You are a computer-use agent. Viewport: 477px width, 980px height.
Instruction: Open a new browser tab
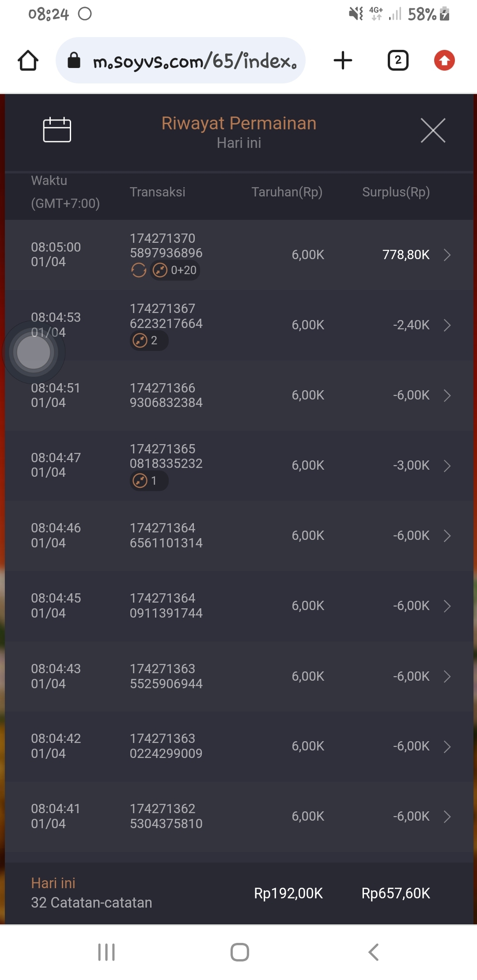(343, 60)
